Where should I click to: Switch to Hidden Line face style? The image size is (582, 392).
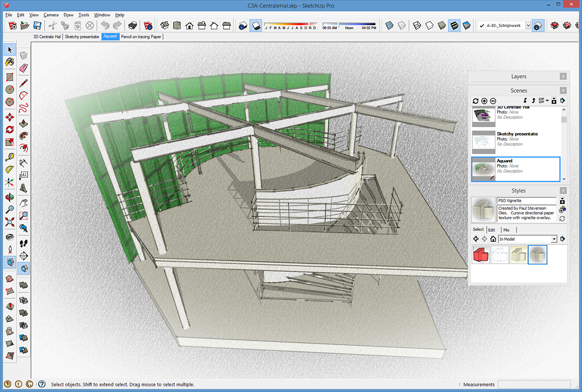429,26
